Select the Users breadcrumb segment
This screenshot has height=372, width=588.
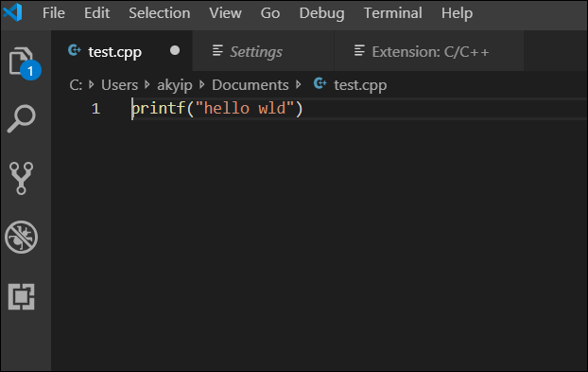click(x=120, y=85)
